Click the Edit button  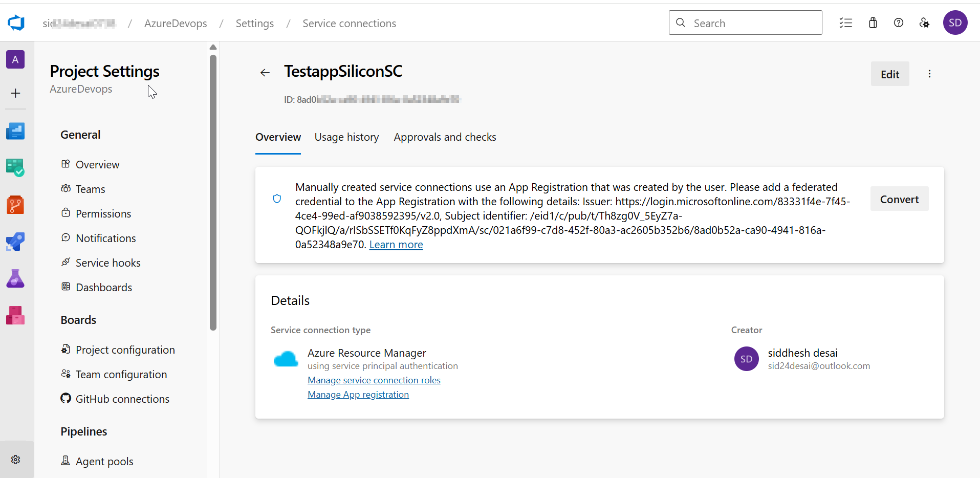(x=890, y=74)
